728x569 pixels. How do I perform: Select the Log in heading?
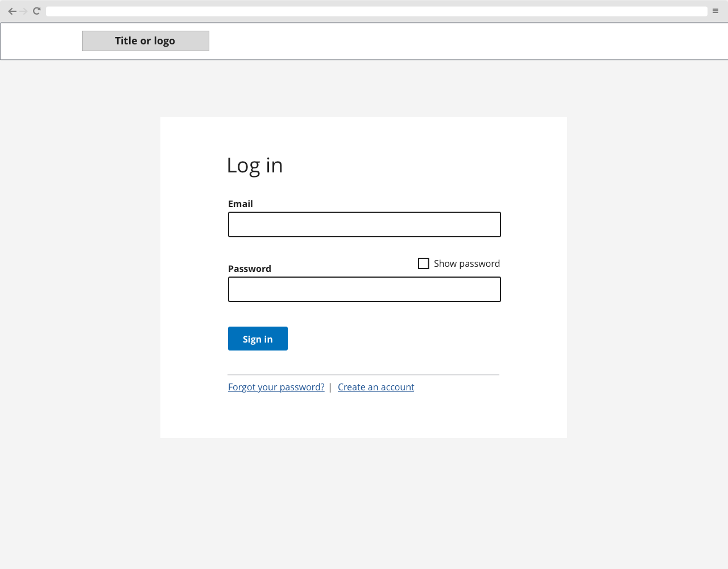pyautogui.click(x=254, y=165)
